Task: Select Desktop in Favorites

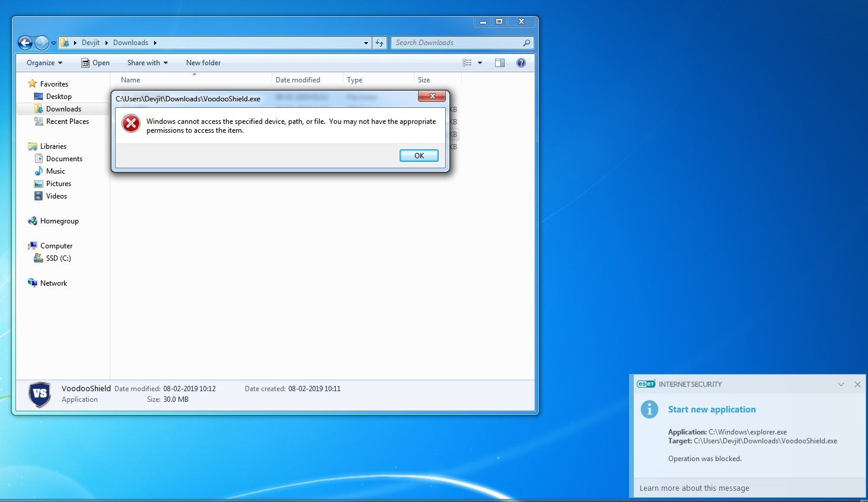Action: click(59, 97)
